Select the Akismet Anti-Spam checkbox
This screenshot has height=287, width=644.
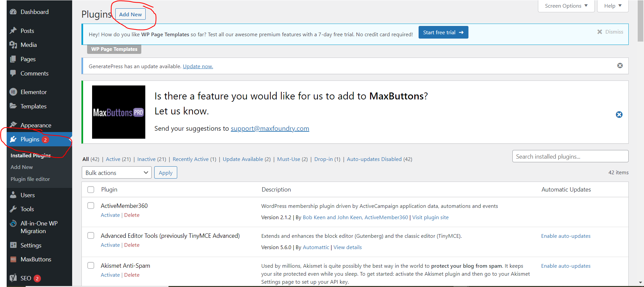(x=91, y=265)
